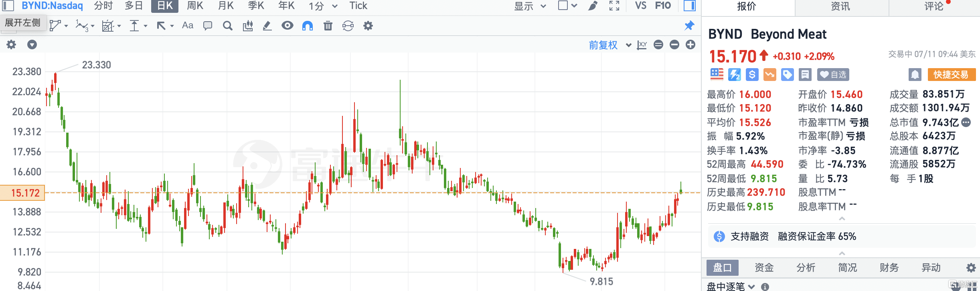Image resolution: width=980 pixels, height=291 pixels.
Task: Click the 快捷交易 quick trade button
Action: point(952,75)
